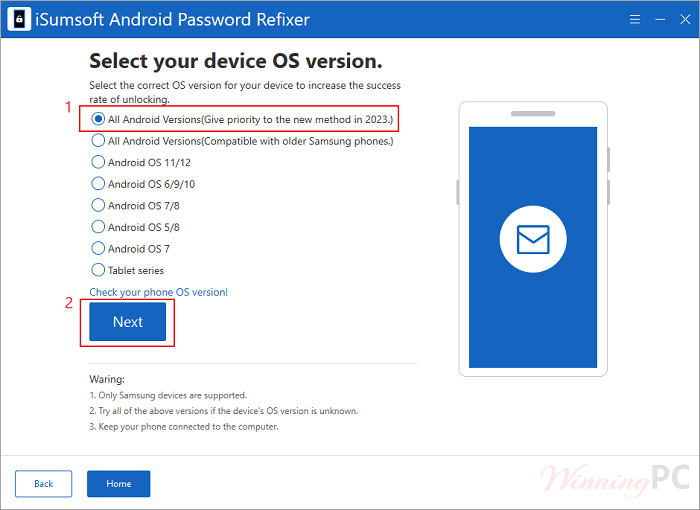The height and width of the screenshot is (510, 700).
Task: Click the envelope icon on phone illustration
Action: pos(533,239)
